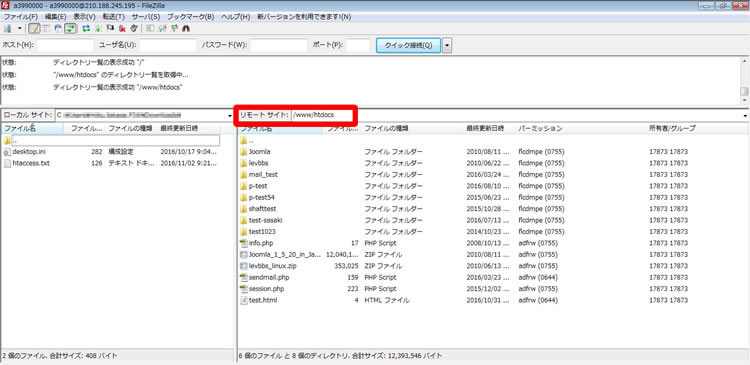
Task: Open the 編集(E) menu
Action: (55, 17)
